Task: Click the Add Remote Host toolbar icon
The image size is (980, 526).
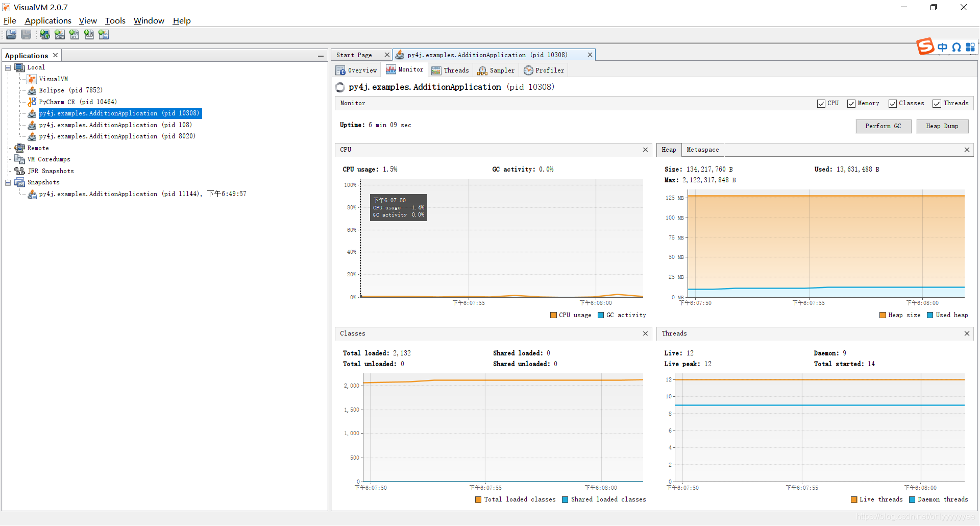Action: tap(45, 34)
